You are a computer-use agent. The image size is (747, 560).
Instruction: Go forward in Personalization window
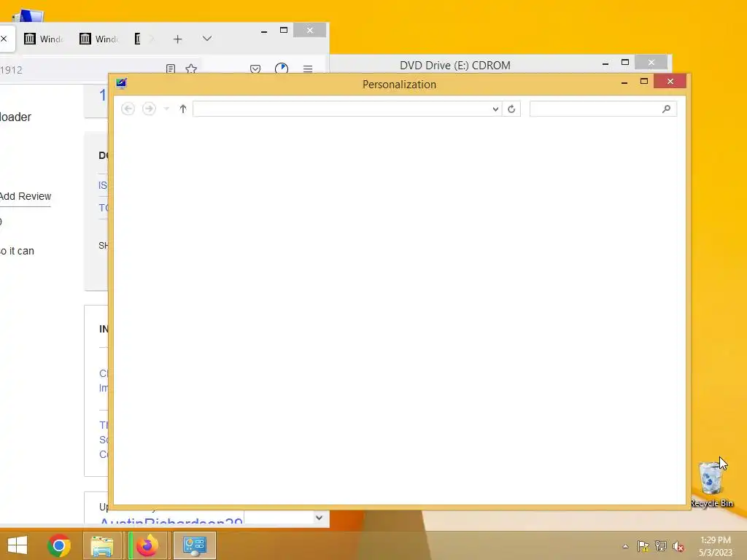point(149,109)
